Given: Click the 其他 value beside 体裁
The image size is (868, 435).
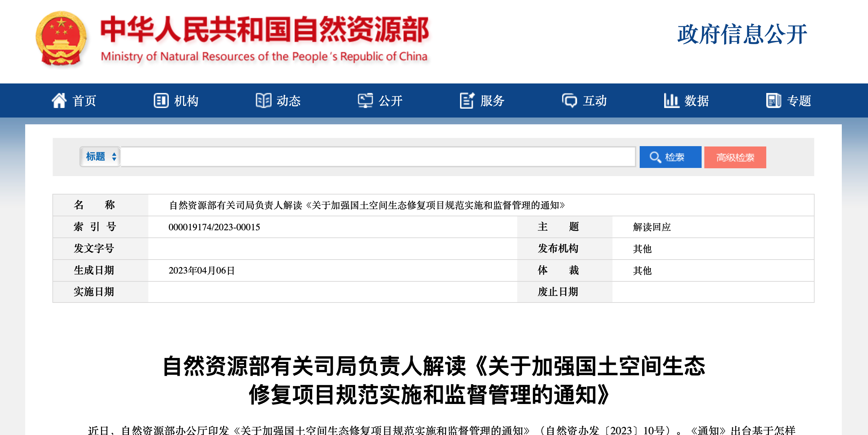Looking at the screenshot, I should [x=642, y=270].
